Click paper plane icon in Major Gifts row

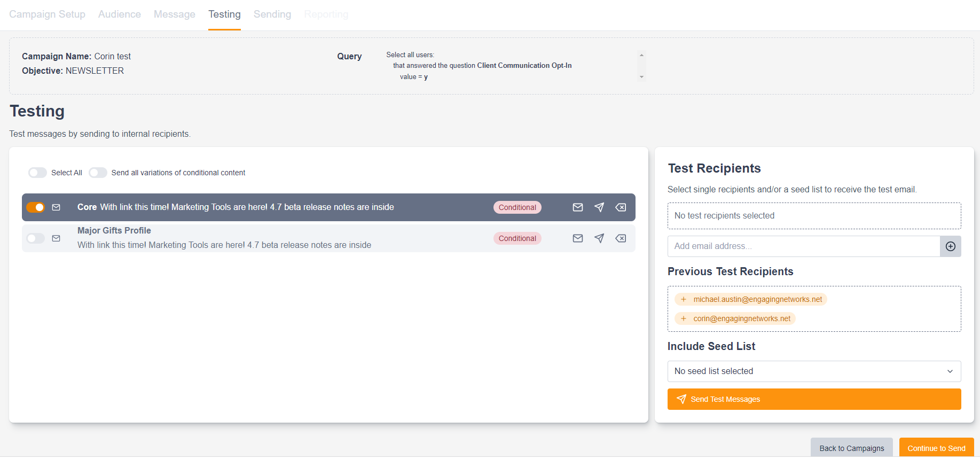[x=599, y=238]
